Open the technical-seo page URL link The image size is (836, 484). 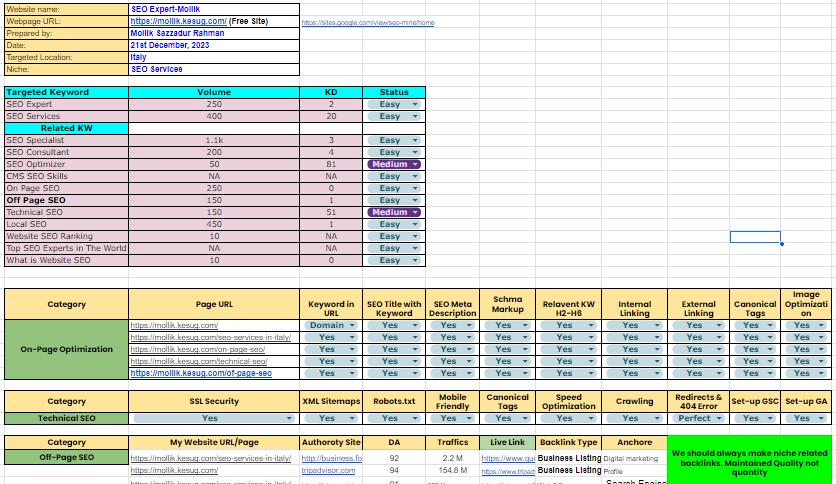tap(199, 361)
